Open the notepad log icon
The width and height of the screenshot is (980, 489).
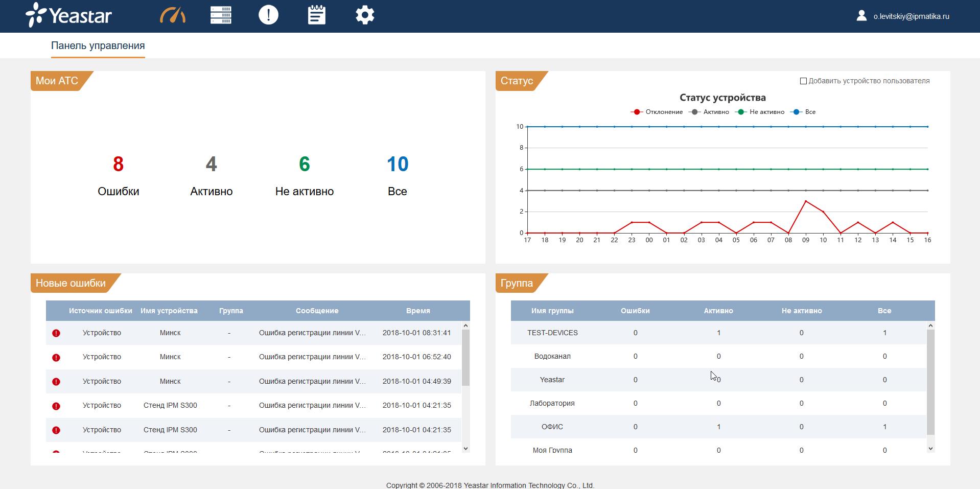click(x=317, y=15)
